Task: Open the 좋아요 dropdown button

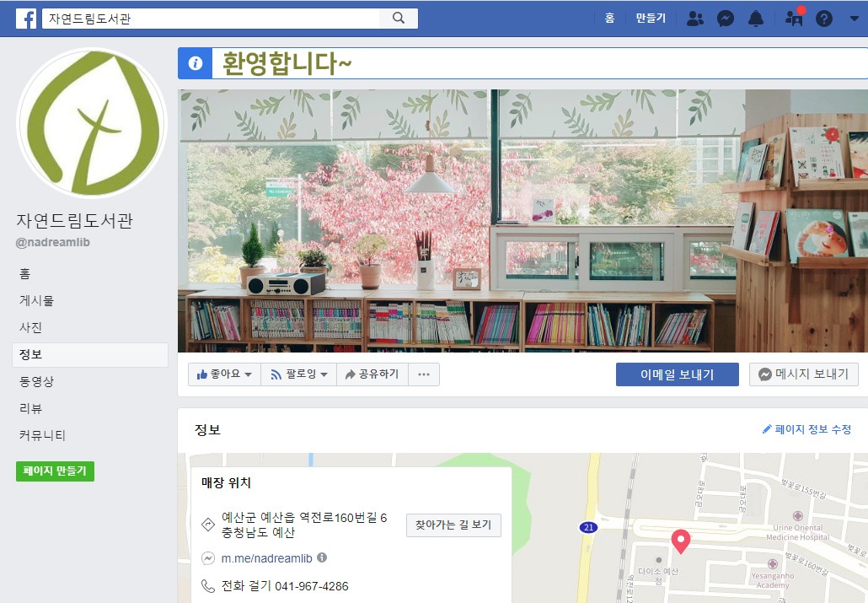Action: 224,374
